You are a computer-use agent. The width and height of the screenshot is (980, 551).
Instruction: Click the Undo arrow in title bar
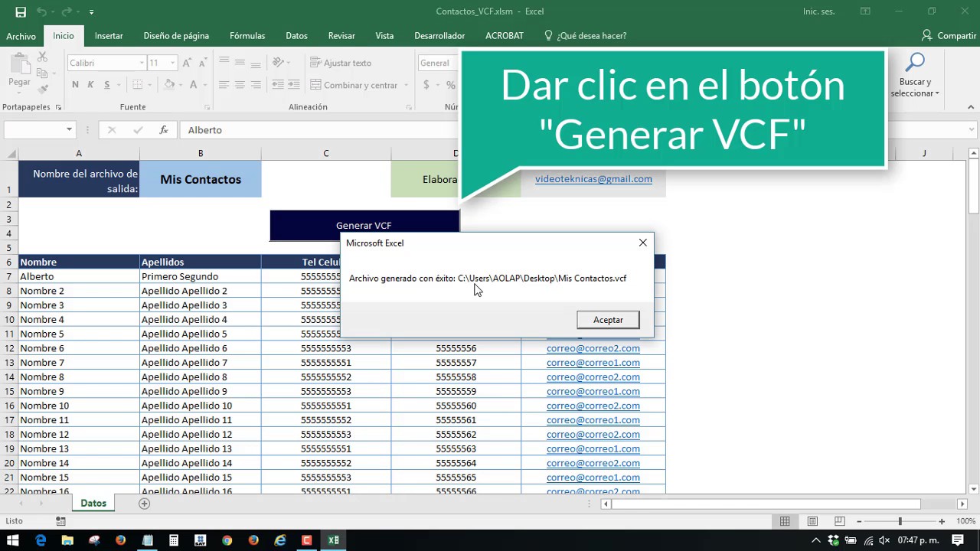point(41,12)
